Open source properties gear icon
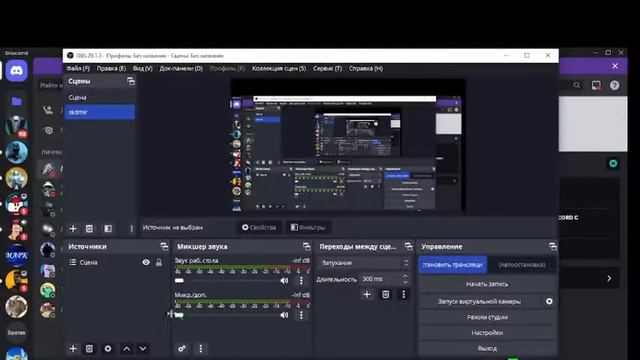This screenshot has height=360, width=640. point(108,349)
